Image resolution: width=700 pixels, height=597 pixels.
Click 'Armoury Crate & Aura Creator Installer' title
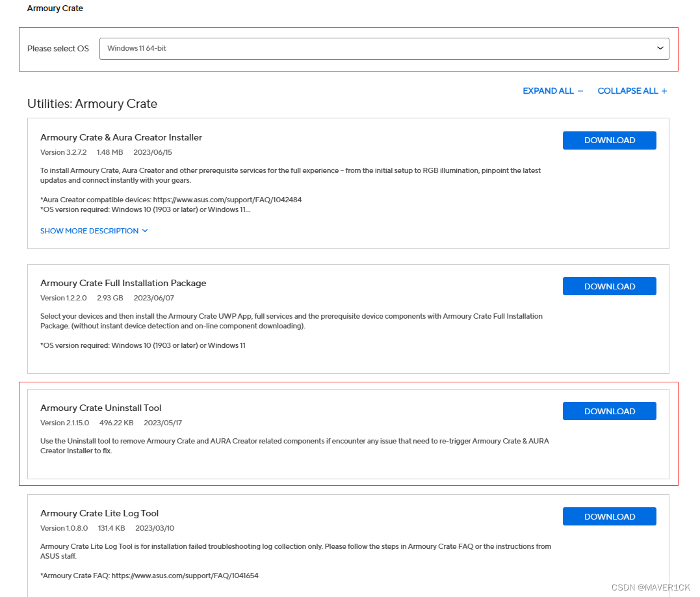coord(121,137)
